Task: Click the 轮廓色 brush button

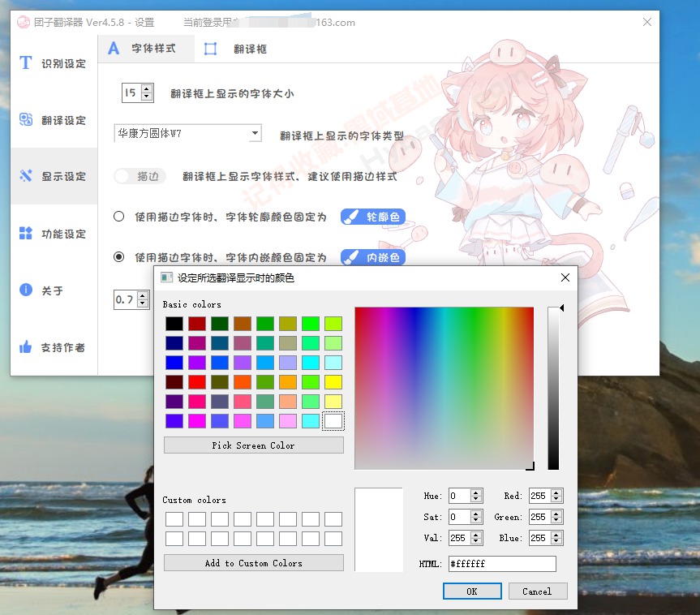Action: [373, 217]
